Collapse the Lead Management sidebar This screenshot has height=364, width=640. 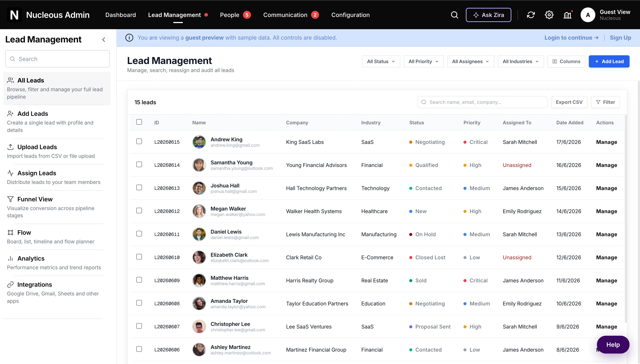104,39
